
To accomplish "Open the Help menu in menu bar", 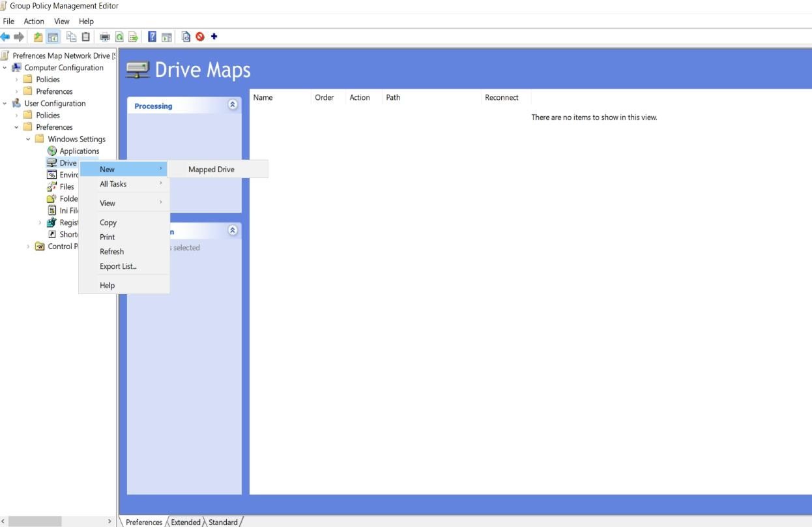I will (86, 22).
